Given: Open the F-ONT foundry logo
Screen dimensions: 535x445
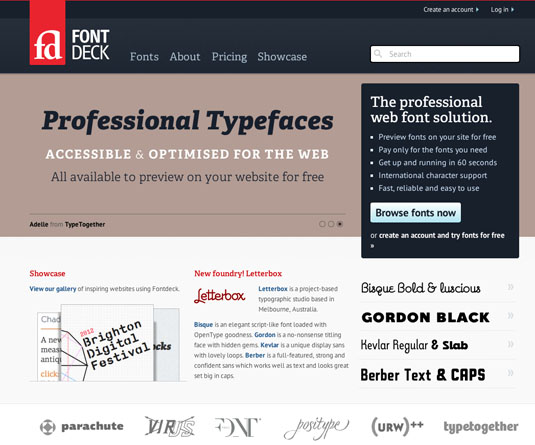Looking at the screenshot, I should tap(238, 427).
